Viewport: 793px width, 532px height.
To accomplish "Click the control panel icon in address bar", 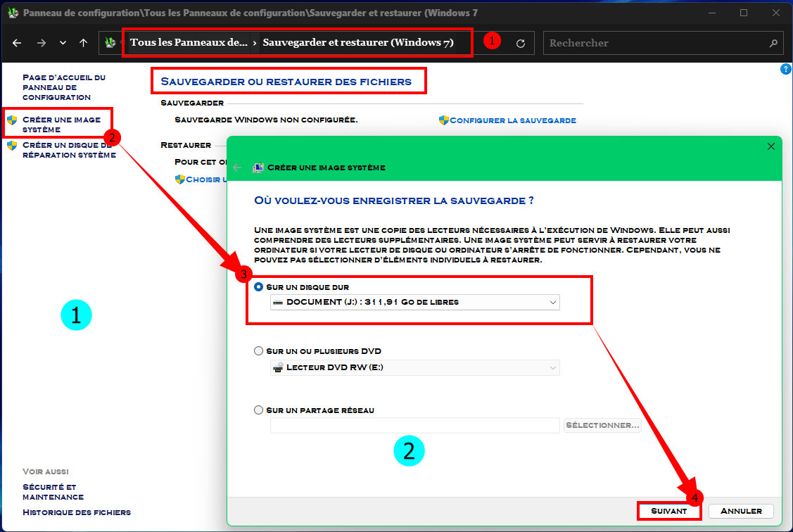I will (110, 43).
